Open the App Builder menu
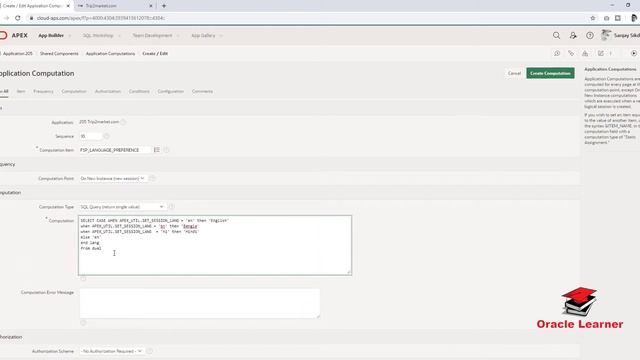 (x=51, y=36)
